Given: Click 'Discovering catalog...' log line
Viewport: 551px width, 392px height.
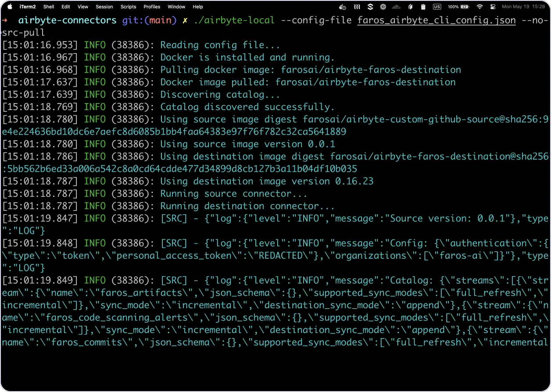Looking at the screenshot, I should tap(220, 94).
